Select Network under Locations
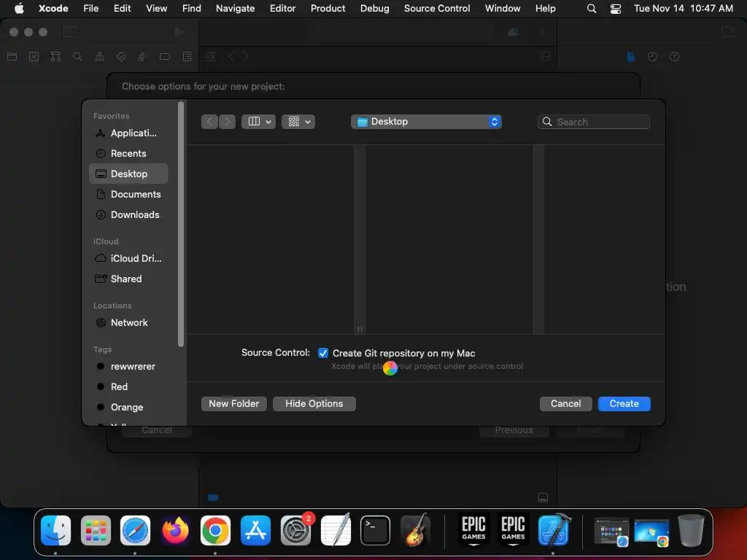 (x=128, y=322)
